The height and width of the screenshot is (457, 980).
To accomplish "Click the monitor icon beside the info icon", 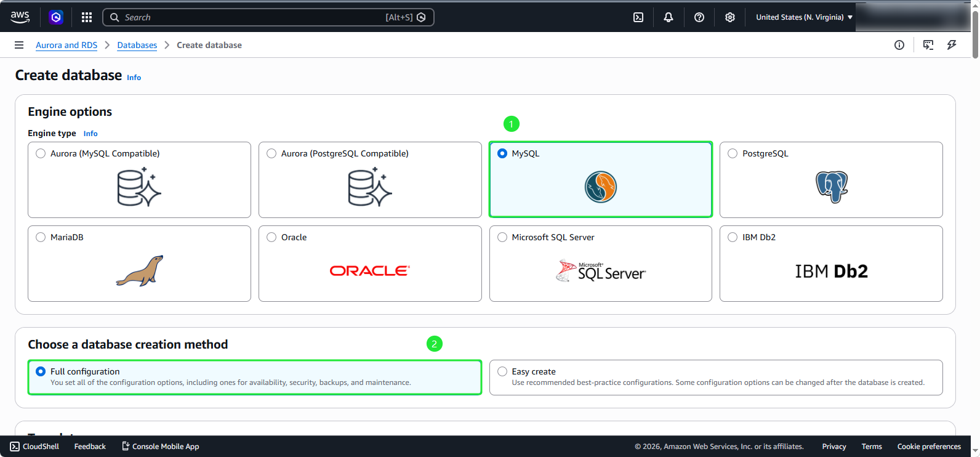I will (928, 45).
